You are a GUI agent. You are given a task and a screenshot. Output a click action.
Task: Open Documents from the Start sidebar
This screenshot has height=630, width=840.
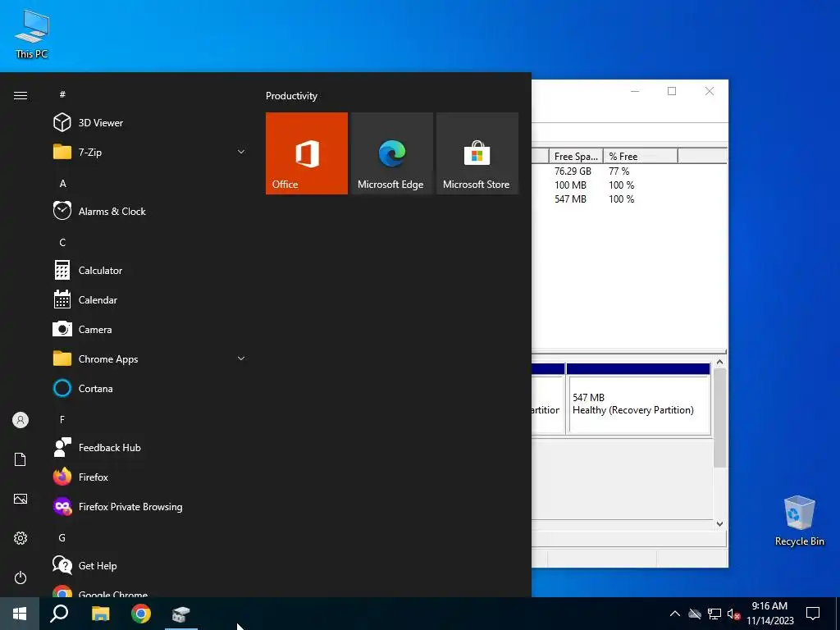pyautogui.click(x=21, y=459)
